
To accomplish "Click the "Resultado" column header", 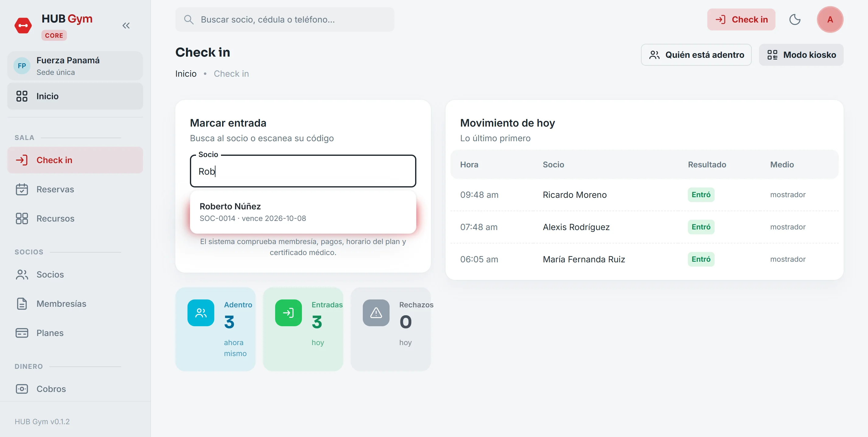I will (x=707, y=165).
